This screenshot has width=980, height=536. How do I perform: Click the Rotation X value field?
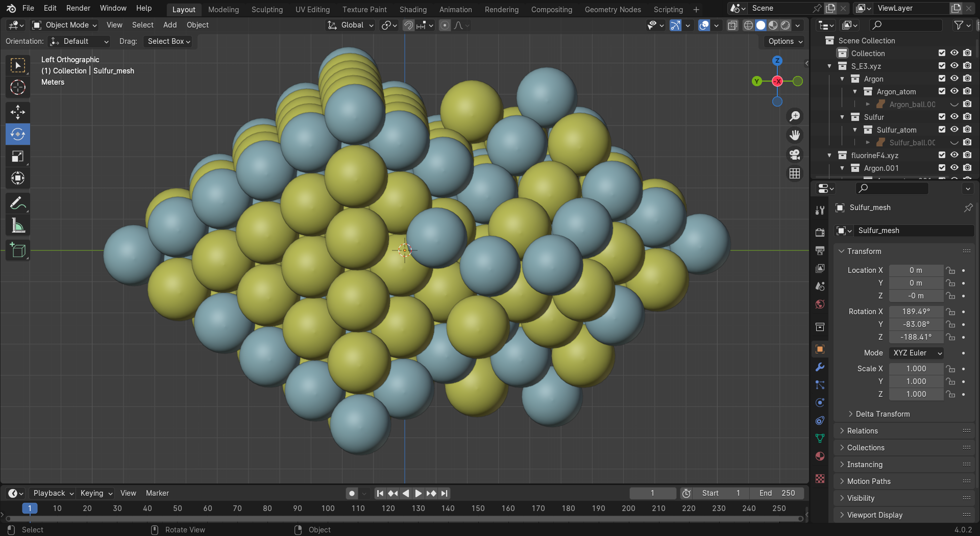(916, 312)
